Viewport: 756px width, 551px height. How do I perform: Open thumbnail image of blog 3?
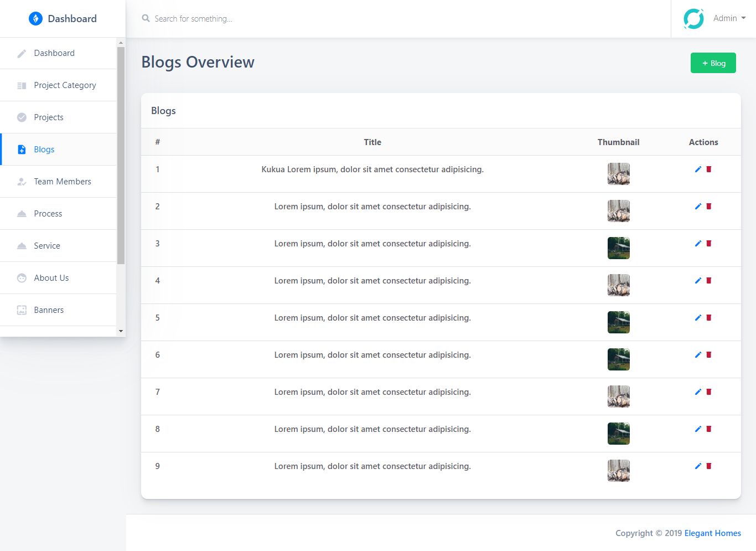pos(618,248)
